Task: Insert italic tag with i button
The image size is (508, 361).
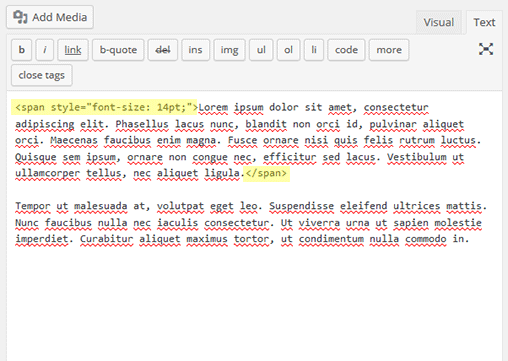Action: click(x=45, y=50)
